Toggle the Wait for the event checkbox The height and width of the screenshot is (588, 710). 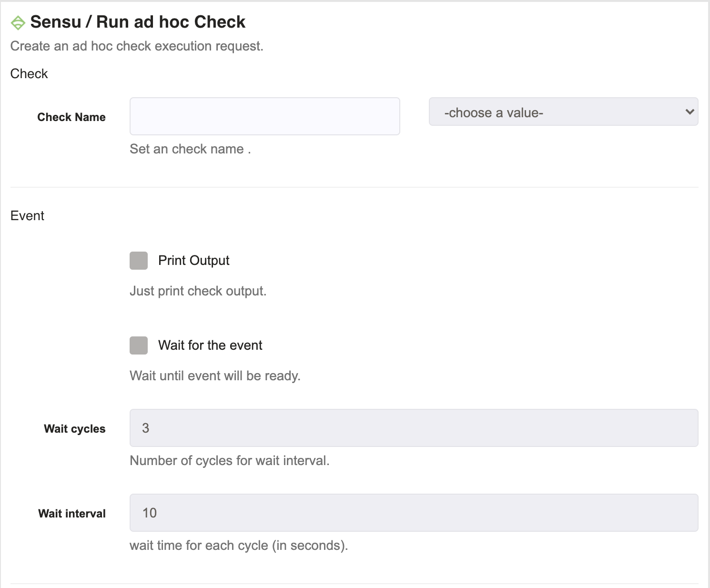139,345
